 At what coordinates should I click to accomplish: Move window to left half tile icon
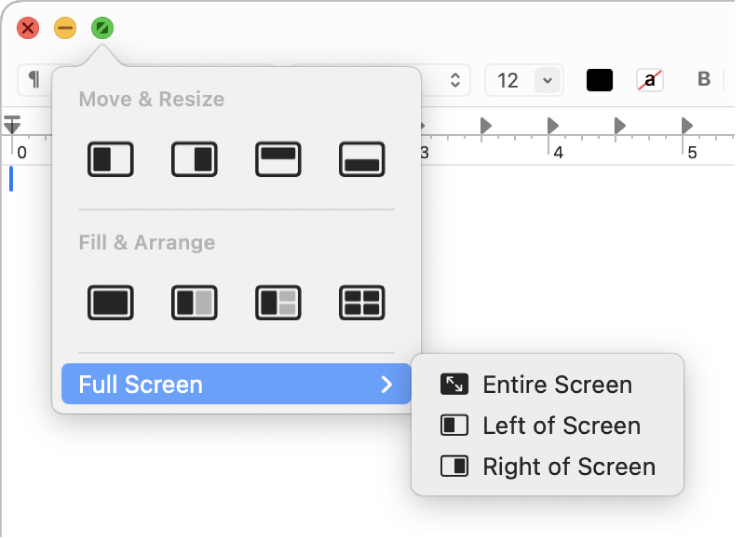(x=111, y=160)
